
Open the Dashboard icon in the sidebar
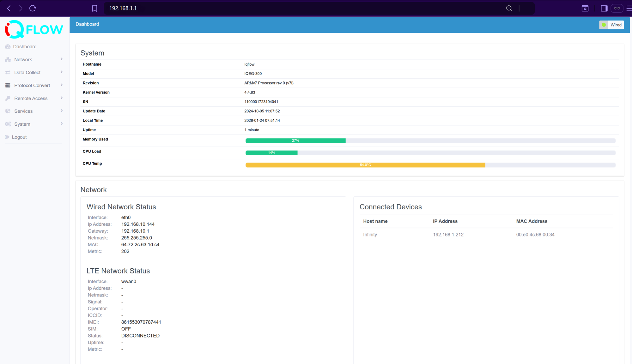tap(8, 46)
